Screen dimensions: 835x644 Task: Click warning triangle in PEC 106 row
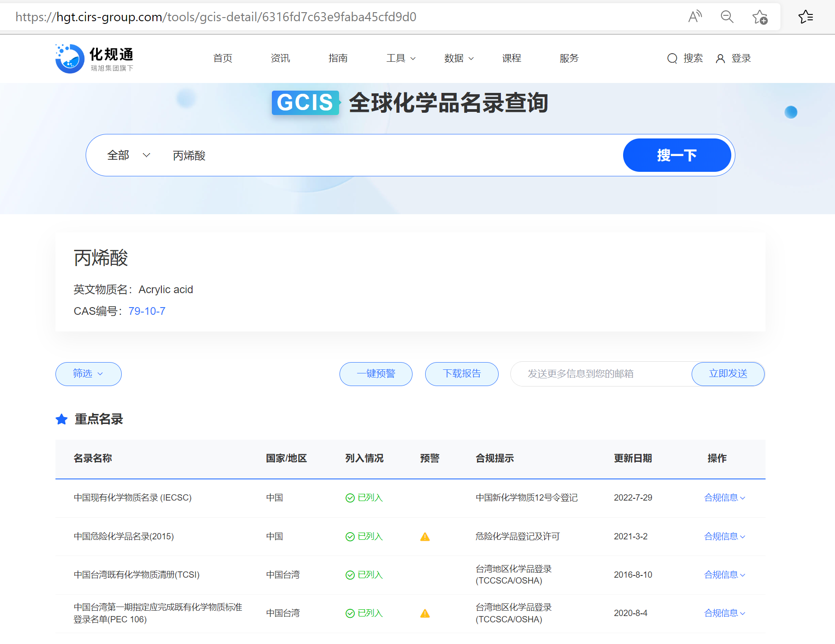coord(425,613)
